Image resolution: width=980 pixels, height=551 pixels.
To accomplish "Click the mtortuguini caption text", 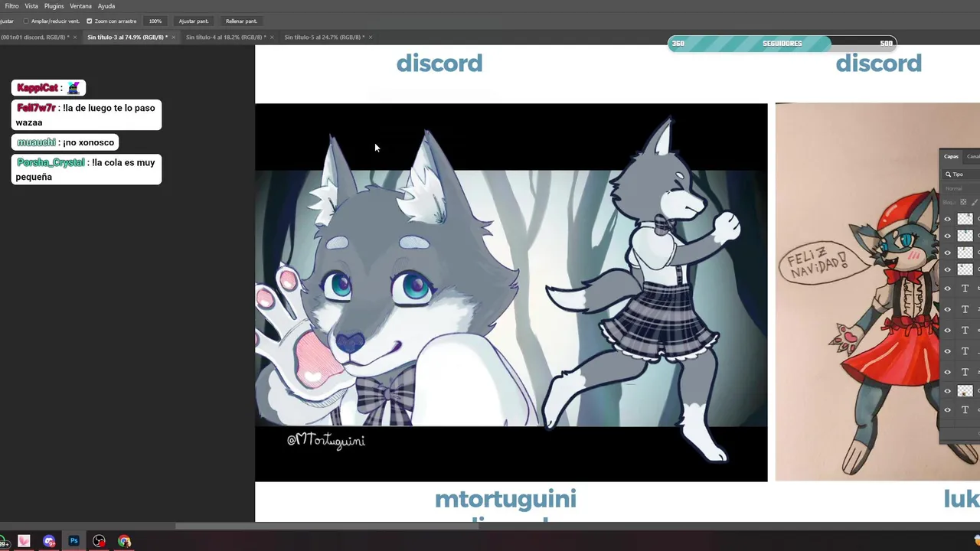I will pos(505,500).
